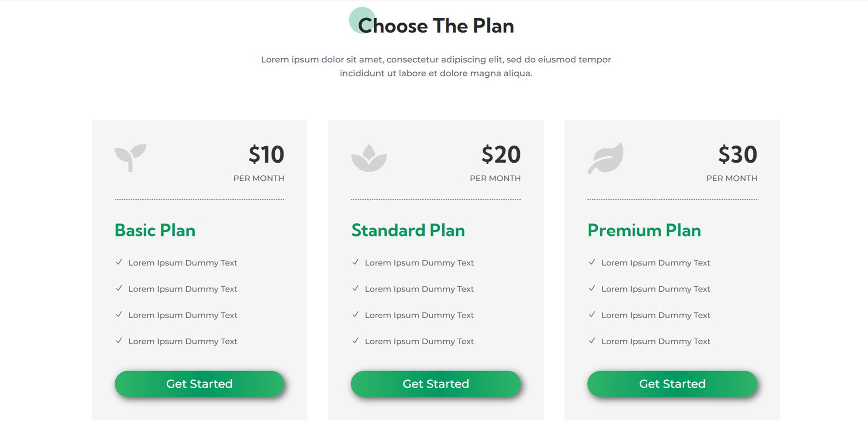Select the checkmark beside Basic Plan's first feature

click(x=119, y=262)
